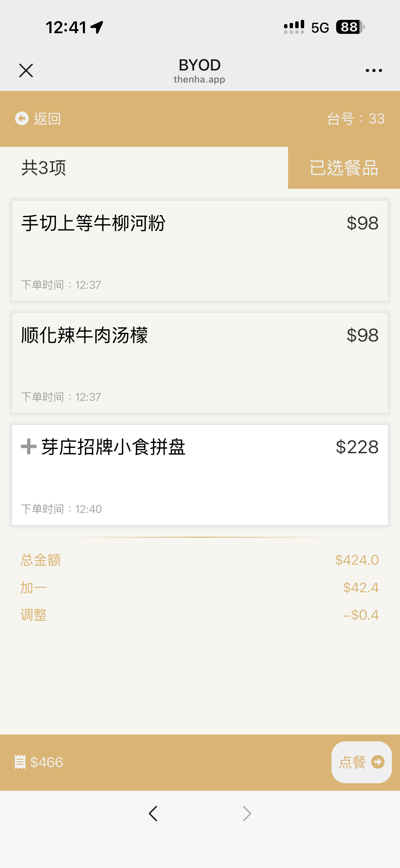Image resolution: width=400 pixels, height=868 pixels.
Task: Tap the 总金额 $424.0 amount
Action: [x=357, y=560]
